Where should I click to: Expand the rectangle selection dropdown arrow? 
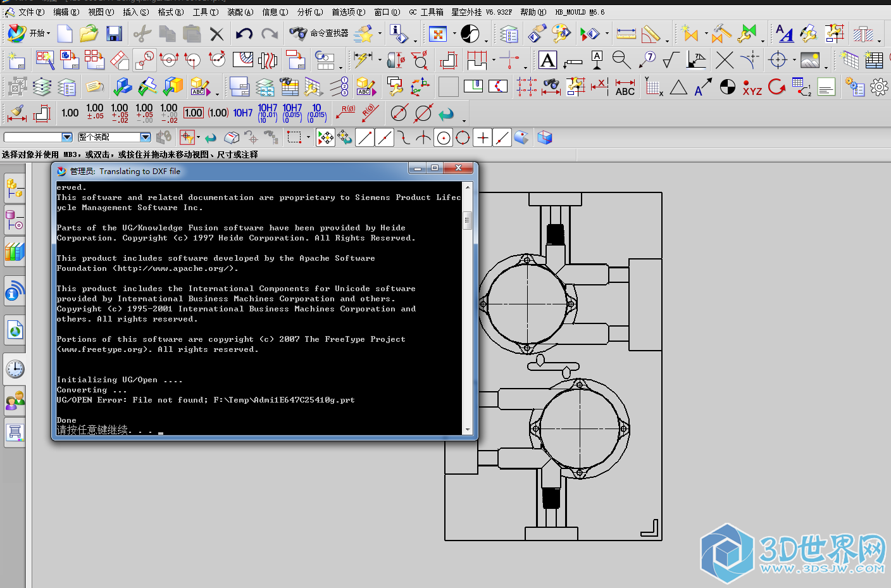pos(308,137)
